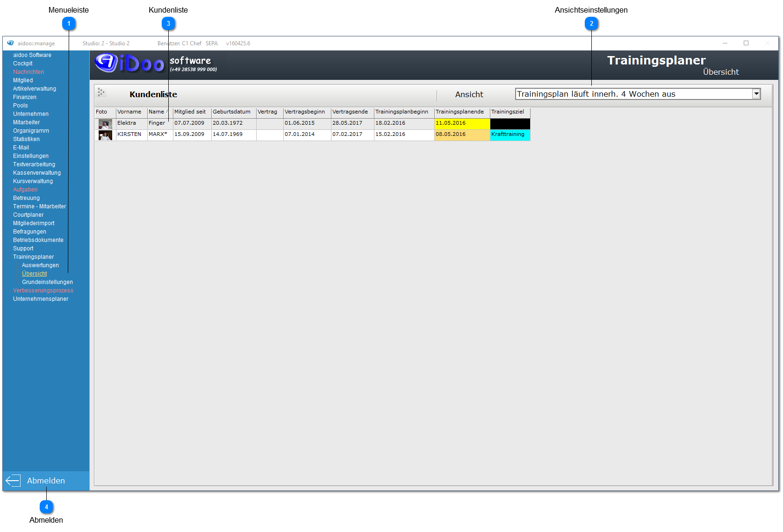
Task: Open Courtplaner menu item
Action: pos(29,215)
